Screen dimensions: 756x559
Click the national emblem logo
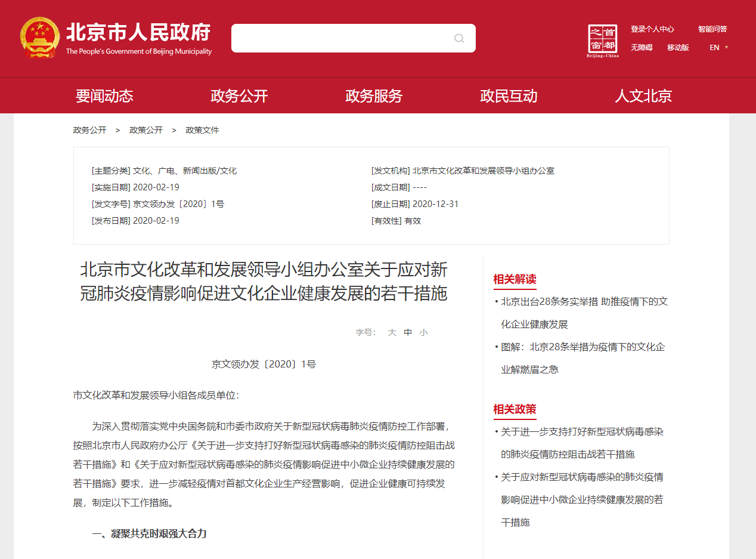pos(39,37)
